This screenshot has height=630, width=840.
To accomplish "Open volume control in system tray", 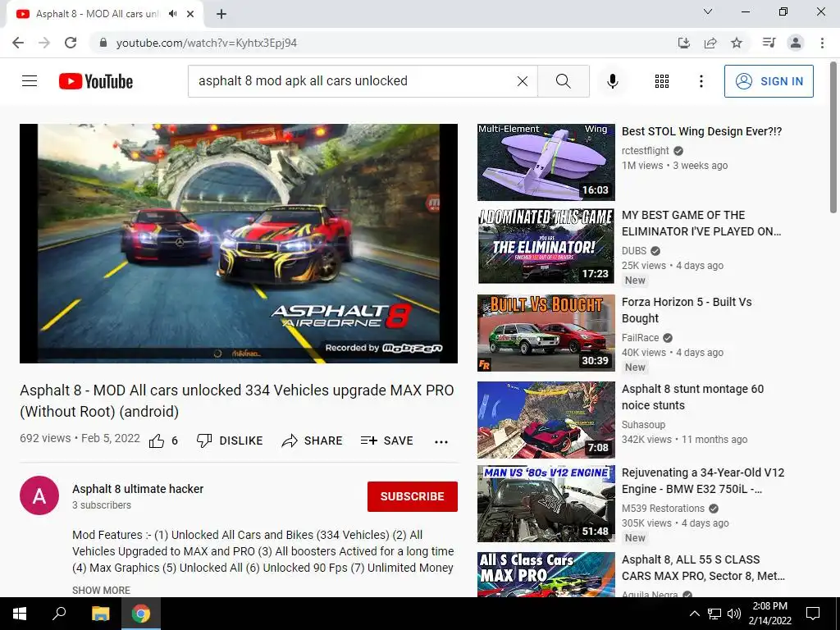I will click(734, 614).
